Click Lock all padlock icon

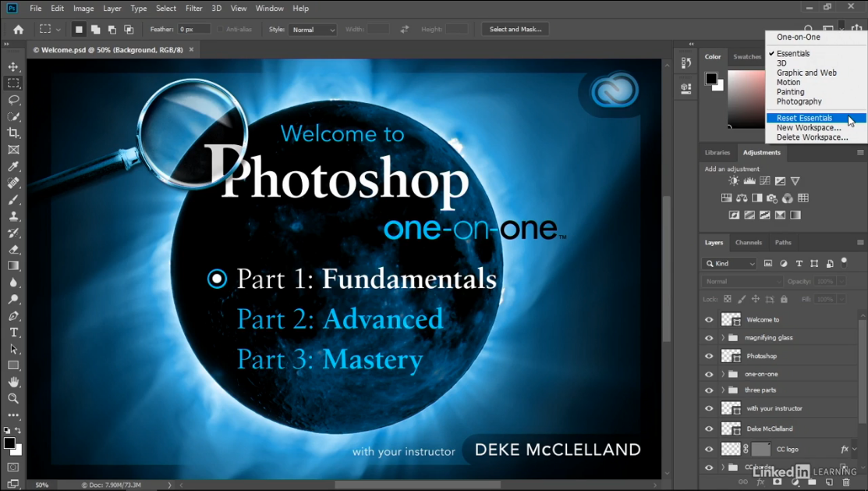click(x=784, y=299)
